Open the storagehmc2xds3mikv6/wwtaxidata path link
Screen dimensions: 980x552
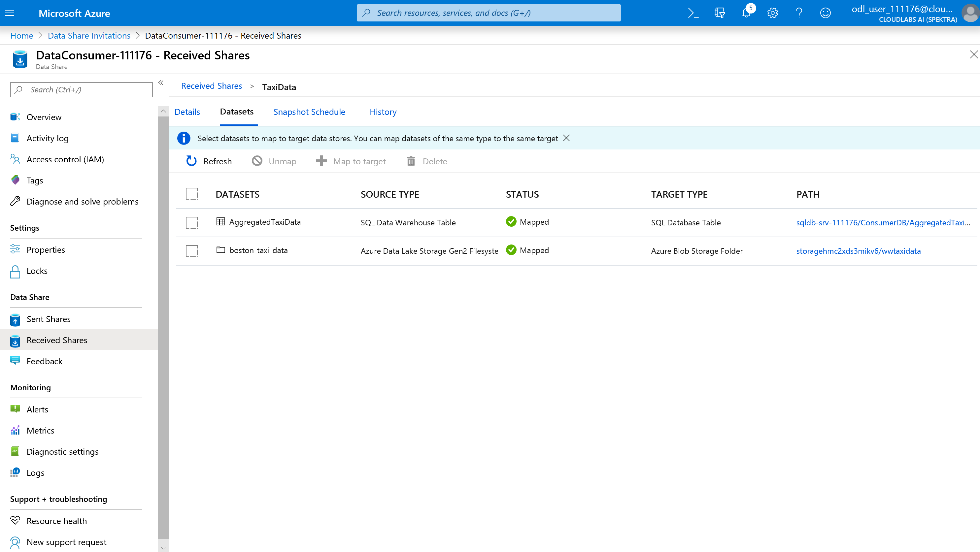tap(858, 251)
